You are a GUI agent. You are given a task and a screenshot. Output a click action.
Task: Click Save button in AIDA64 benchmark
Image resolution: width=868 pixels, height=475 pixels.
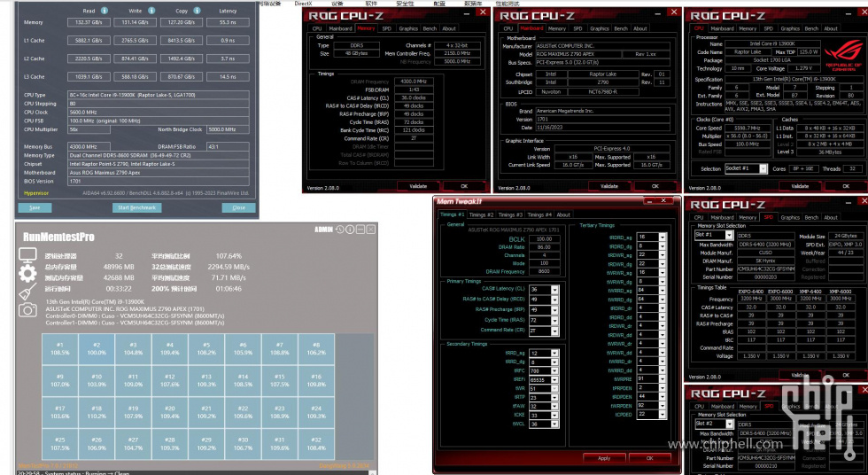(35, 207)
